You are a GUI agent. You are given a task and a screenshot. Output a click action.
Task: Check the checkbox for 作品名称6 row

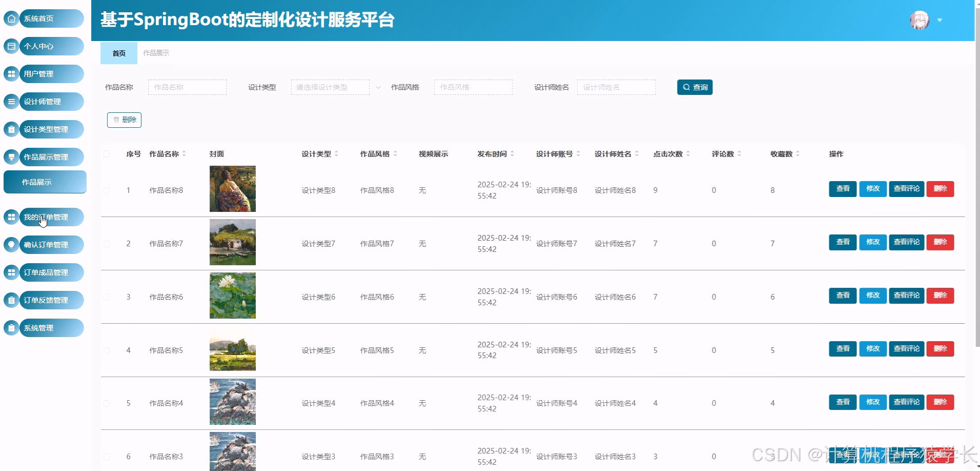pyautogui.click(x=107, y=297)
